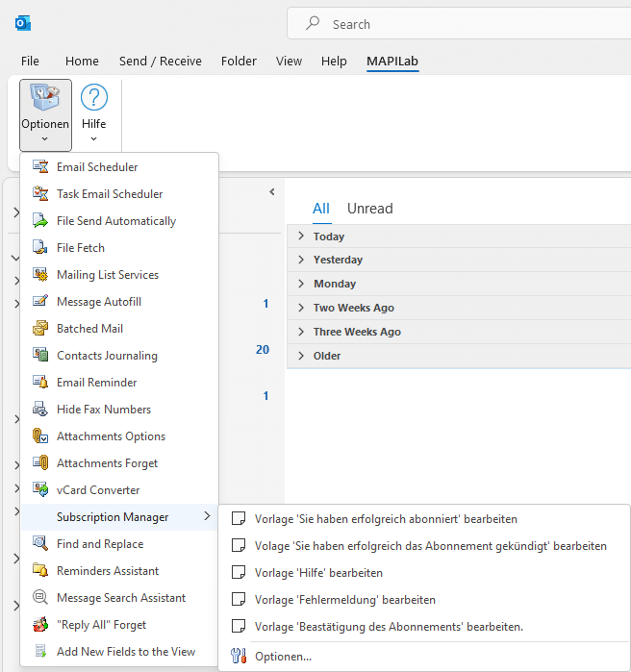Screen dimensions: 631x672
Task: Expand the Today message group
Action: [301, 236]
